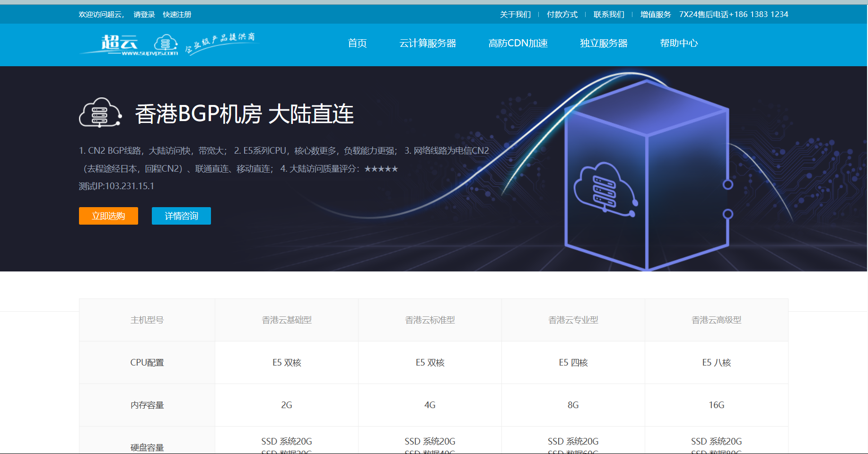Open the 增值服务 link in top bar
The height and width of the screenshot is (454, 868).
pos(656,15)
